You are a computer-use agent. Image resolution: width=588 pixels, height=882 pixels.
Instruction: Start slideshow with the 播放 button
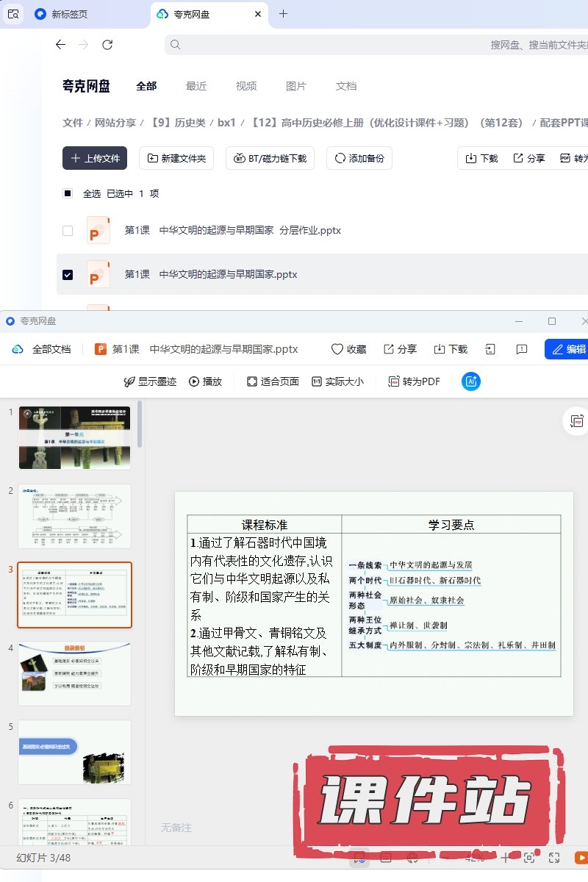coord(205,381)
